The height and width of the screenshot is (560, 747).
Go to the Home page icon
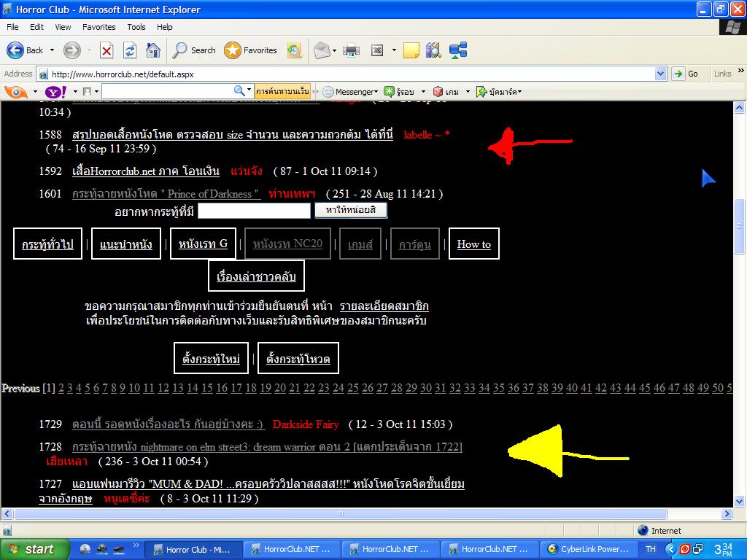pos(153,50)
